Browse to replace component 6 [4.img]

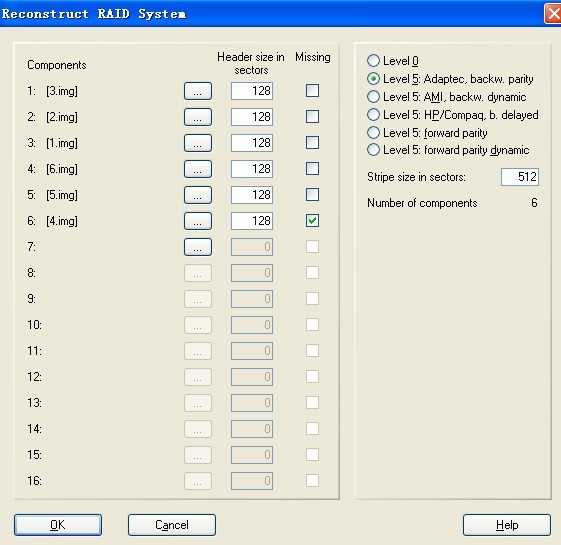(x=198, y=221)
